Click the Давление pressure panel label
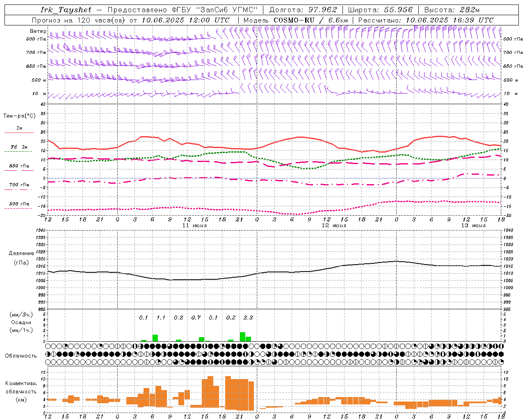525x420 pixels. (x=21, y=253)
